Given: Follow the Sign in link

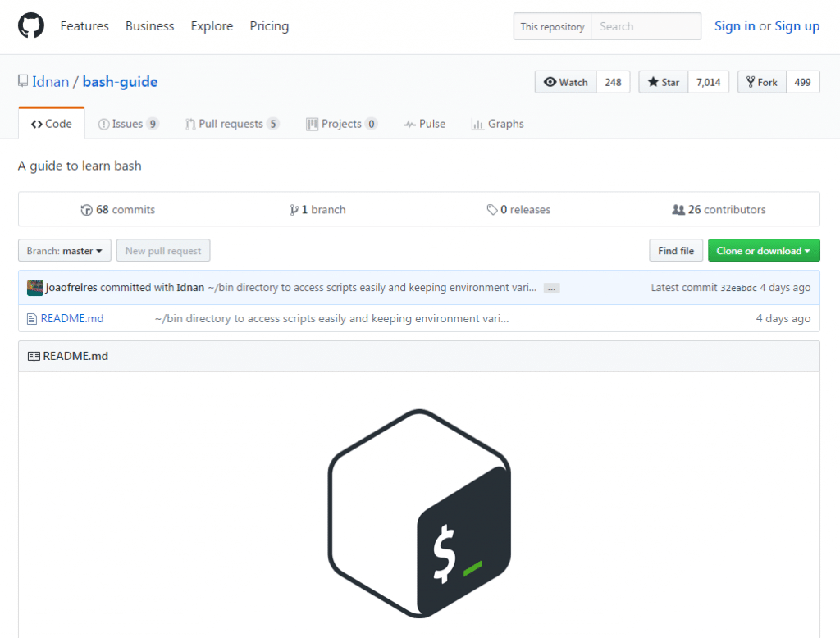Looking at the screenshot, I should click(734, 25).
